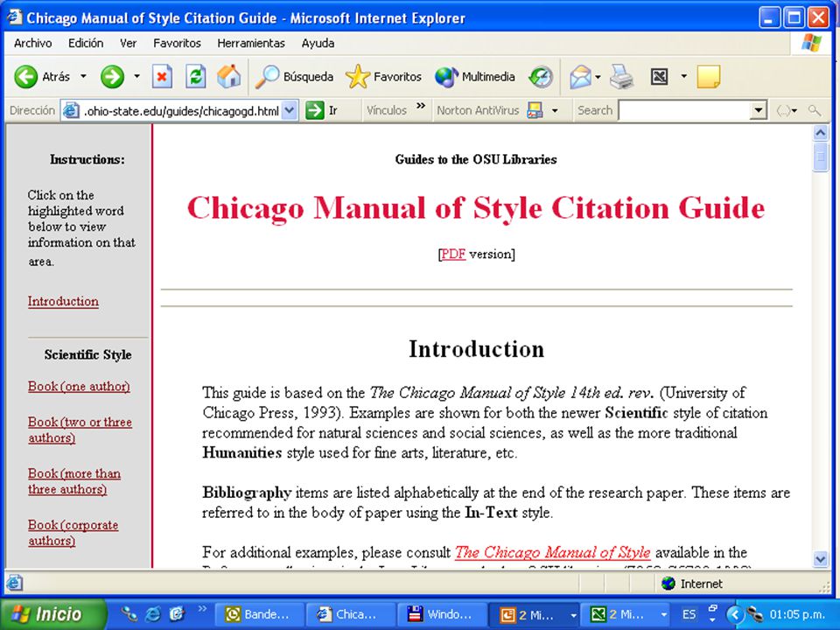This screenshot has height=630, width=840.
Task: Open Back history dropdown arrow
Action: coord(84,77)
